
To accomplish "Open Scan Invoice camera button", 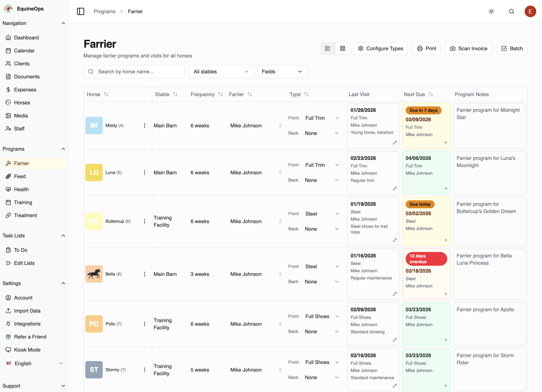I will coord(468,48).
